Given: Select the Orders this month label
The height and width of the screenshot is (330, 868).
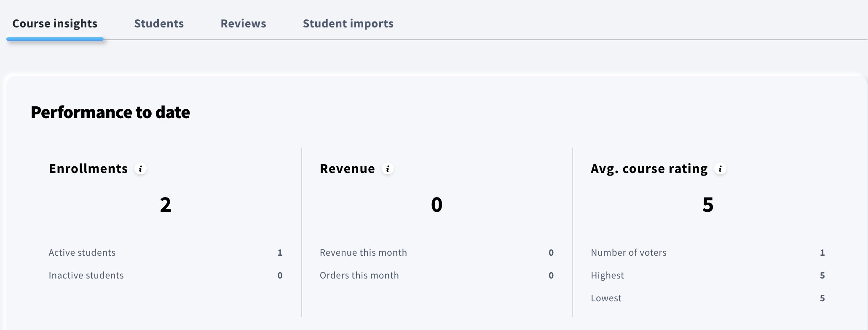Looking at the screenshot, I should pos(359,275).
